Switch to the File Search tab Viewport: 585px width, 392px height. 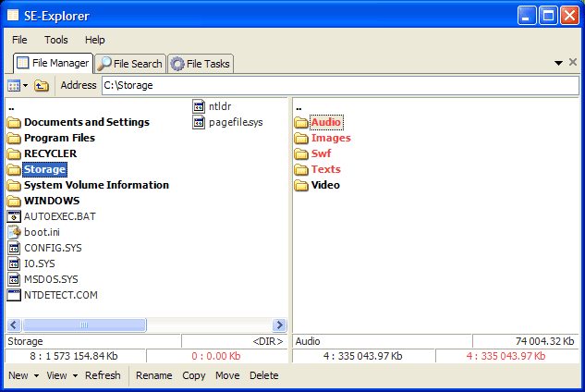(130, 64)
